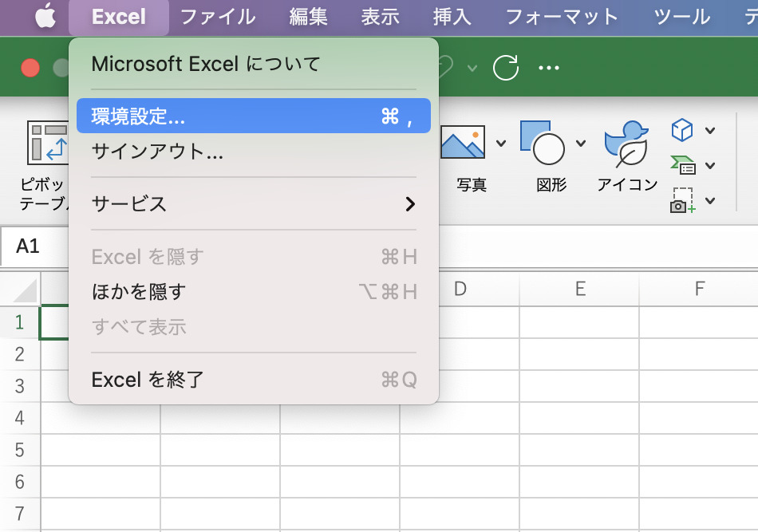This screenshot has width=758, height=532.
Task: Open the フォーマット menu
Action: click(562, 18)
